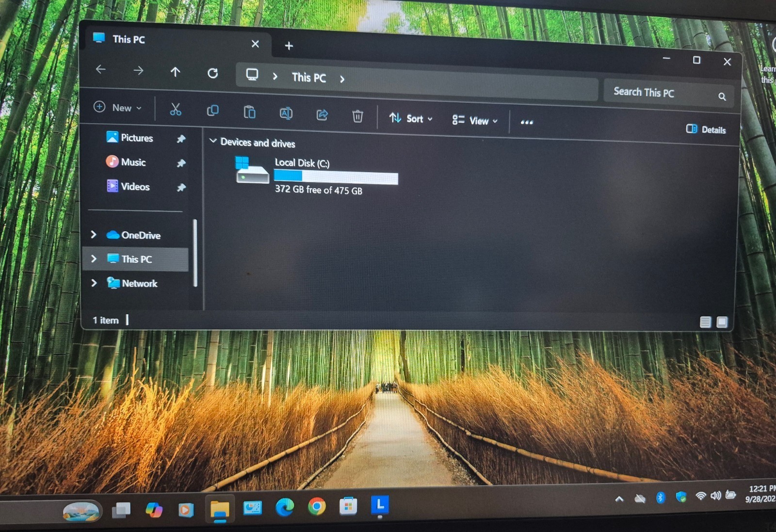This screenshot has width=776, height=532.
Task: Open the View dropdown menu
Action: pyautogui.click(x=475, y=121)
